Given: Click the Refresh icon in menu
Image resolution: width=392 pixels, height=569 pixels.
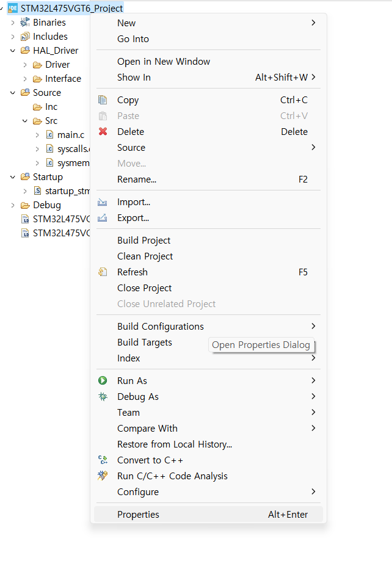Looking at the screenshot, I should click(103, 272).
